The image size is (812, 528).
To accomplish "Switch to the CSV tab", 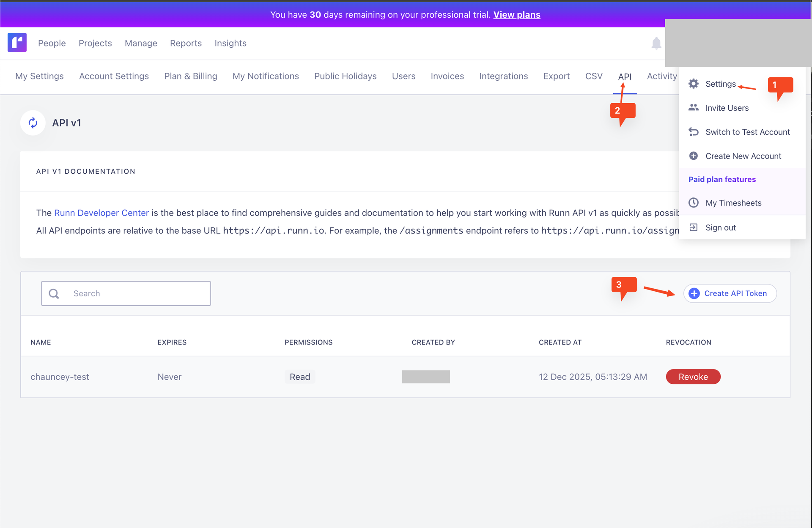I will (594, 76).
